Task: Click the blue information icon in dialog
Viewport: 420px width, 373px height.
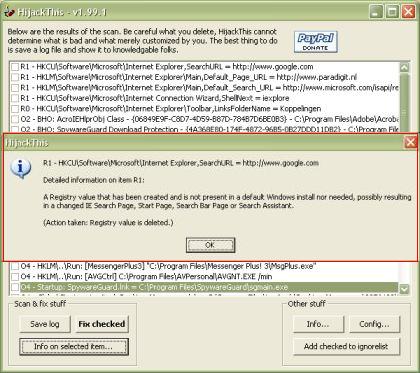Action: coord(21,169)
